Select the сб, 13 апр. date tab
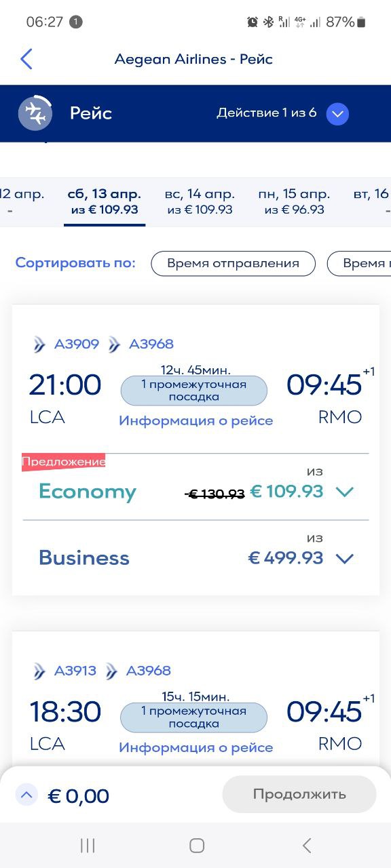391x868 pixels. click(x=105, y=201)
